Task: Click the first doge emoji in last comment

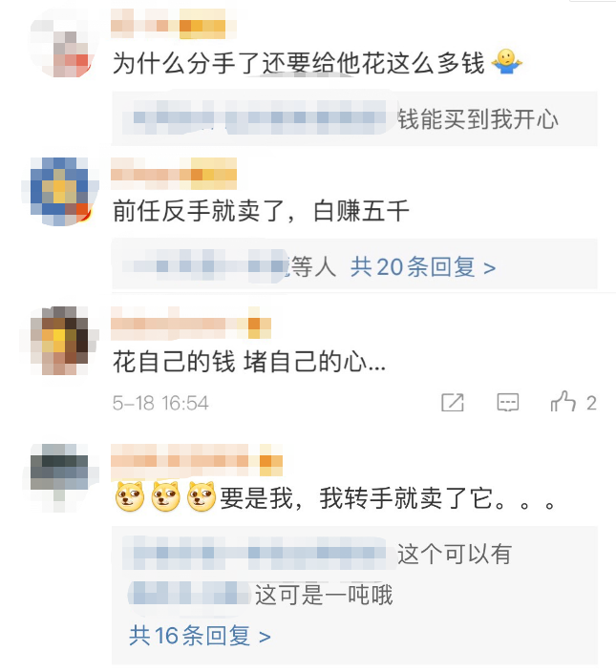Action: [x=130, y=496]
